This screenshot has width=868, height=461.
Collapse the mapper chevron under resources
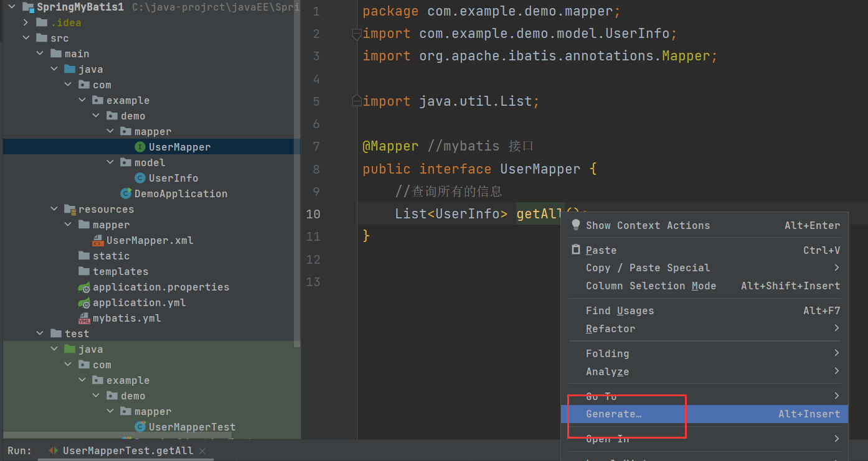point(68,225)
